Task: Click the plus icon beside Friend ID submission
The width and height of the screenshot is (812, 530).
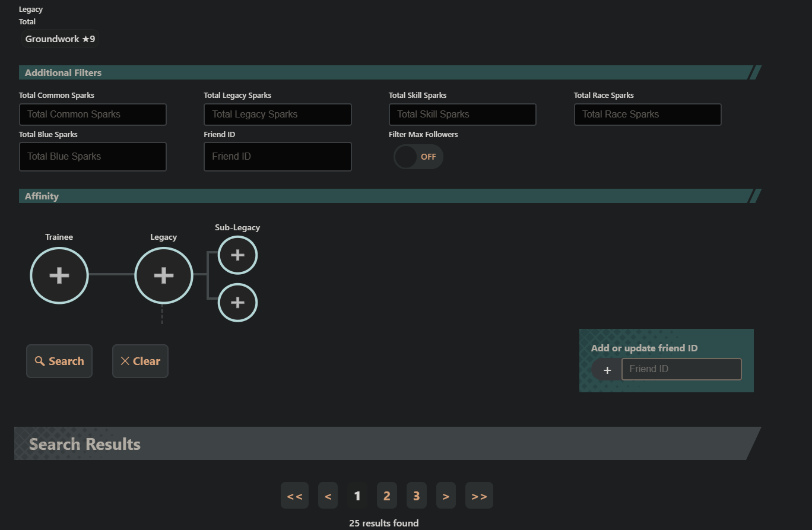Action: [607, 370]
